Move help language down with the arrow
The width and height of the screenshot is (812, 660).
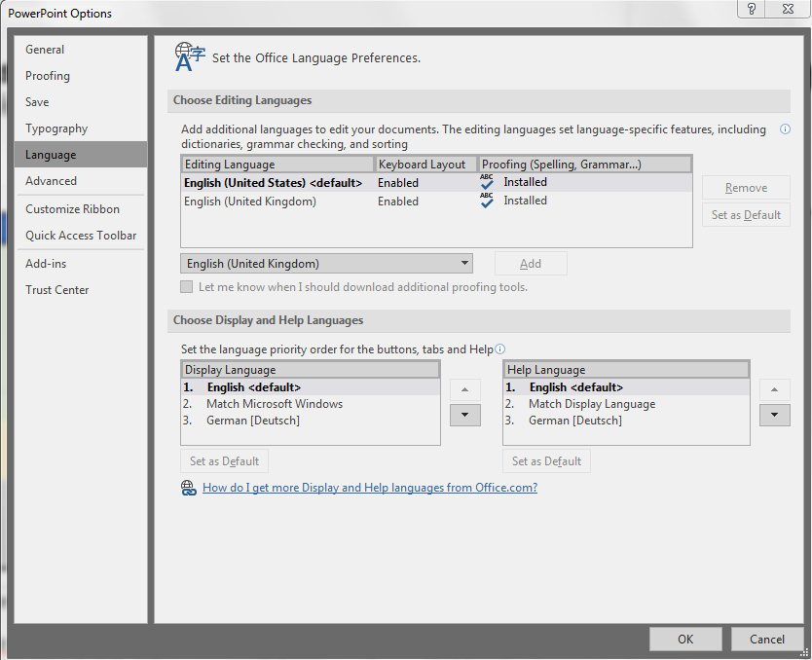pos(774,415)
